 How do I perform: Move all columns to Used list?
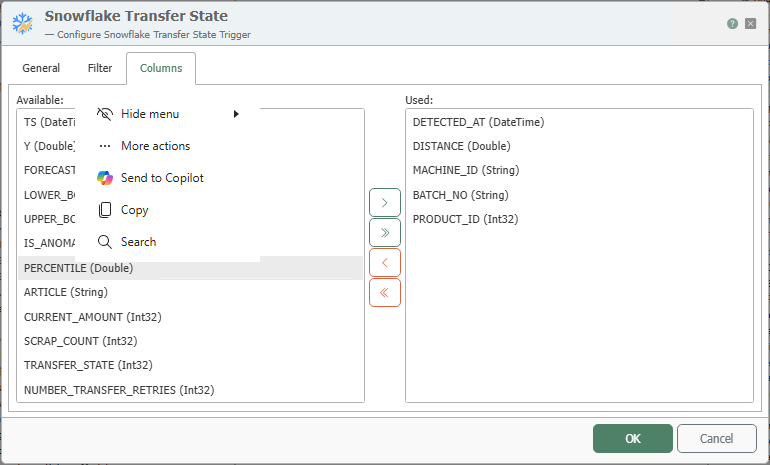pyautogui.click(x=385, y=233)
